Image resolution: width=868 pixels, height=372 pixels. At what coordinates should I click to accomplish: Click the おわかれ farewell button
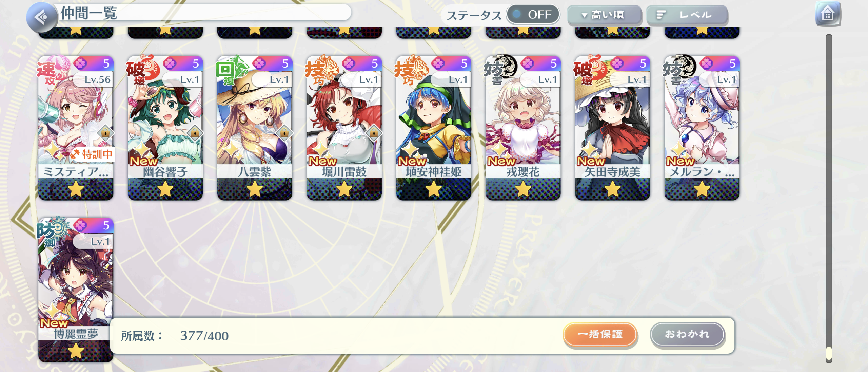(x=687, y=334)
